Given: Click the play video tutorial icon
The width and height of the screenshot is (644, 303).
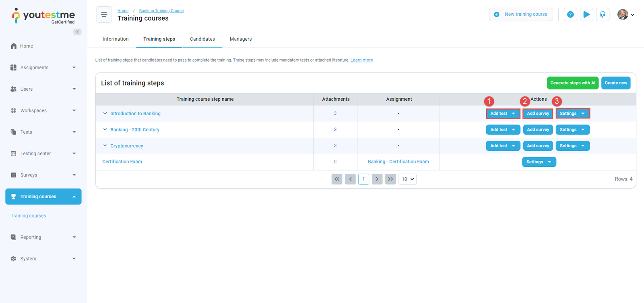Looking at the screenshot, I should pos(586,15).
